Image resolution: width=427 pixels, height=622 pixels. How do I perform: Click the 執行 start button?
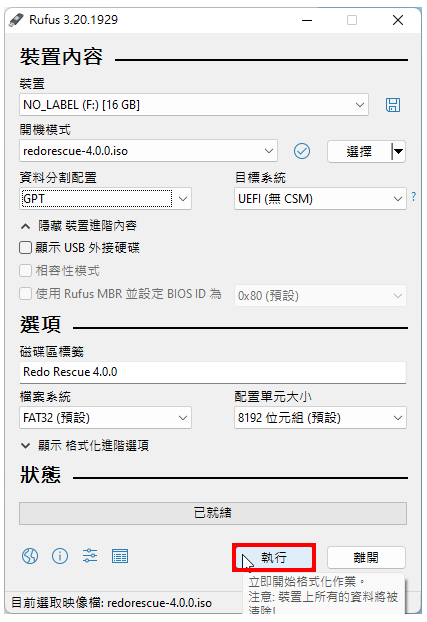[x=274, y=557]
